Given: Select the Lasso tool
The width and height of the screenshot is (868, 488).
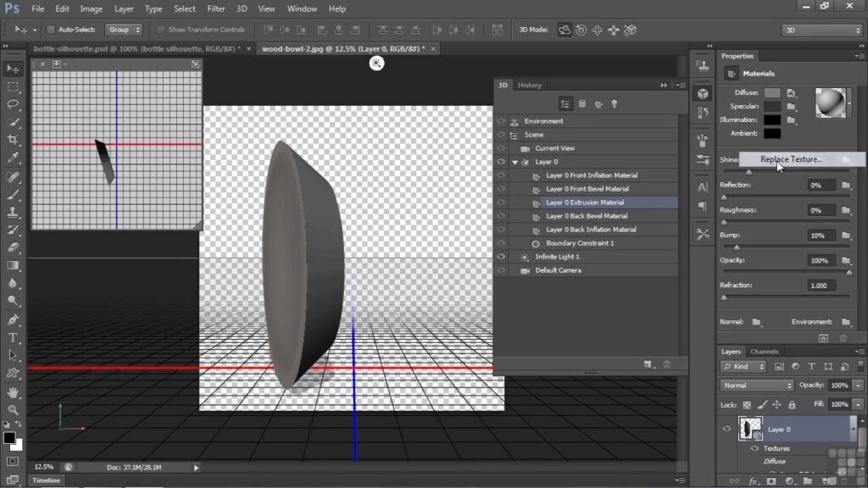Looking at the screenshot, I should 14,104.
